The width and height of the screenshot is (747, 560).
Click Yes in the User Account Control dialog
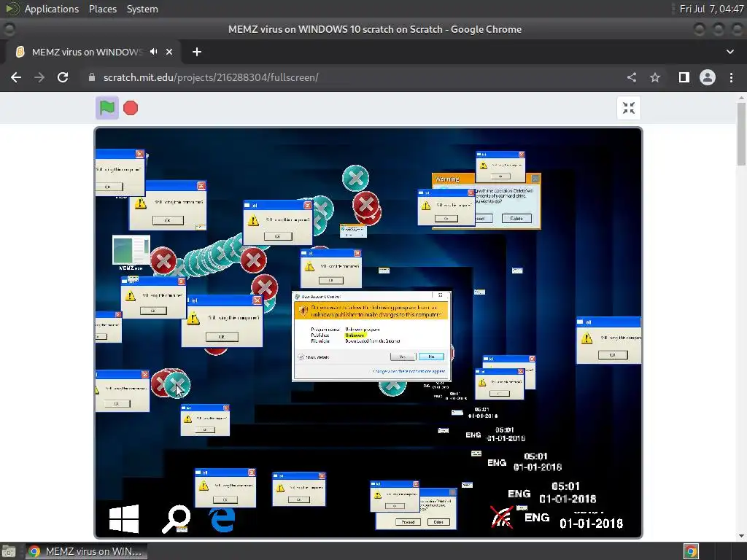click(403, 357)
